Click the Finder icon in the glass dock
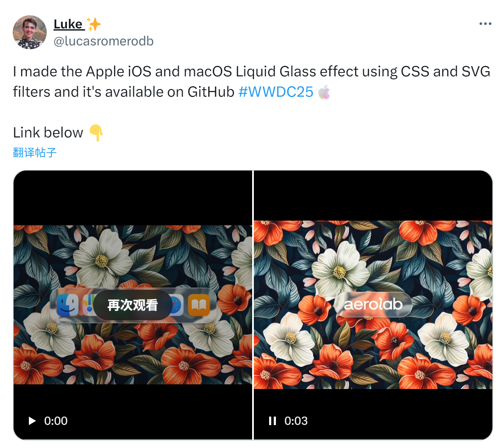The image size is (503, 448). (67, 305)
